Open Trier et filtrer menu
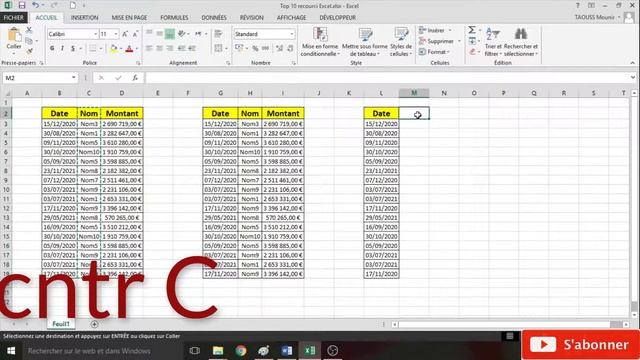This screenshot has height=360, width=640. click(493, 42)
